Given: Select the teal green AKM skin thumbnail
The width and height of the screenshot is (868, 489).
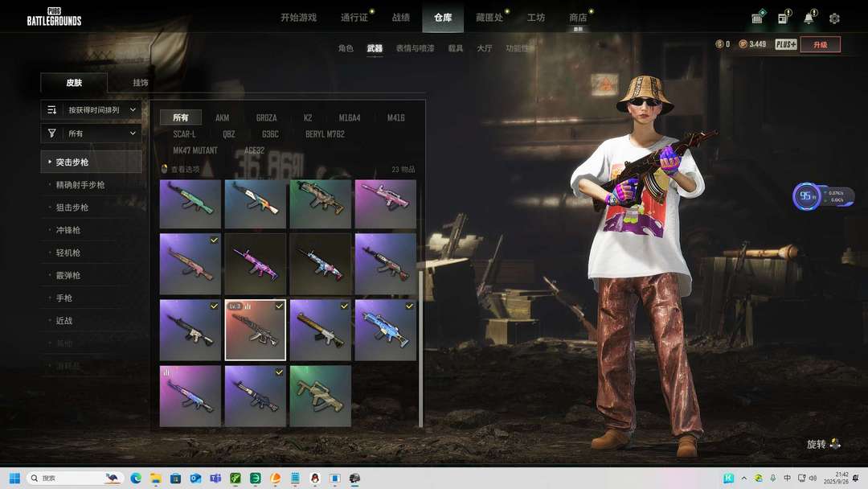Looking at the screenshot, I should (x=190, y=203).
